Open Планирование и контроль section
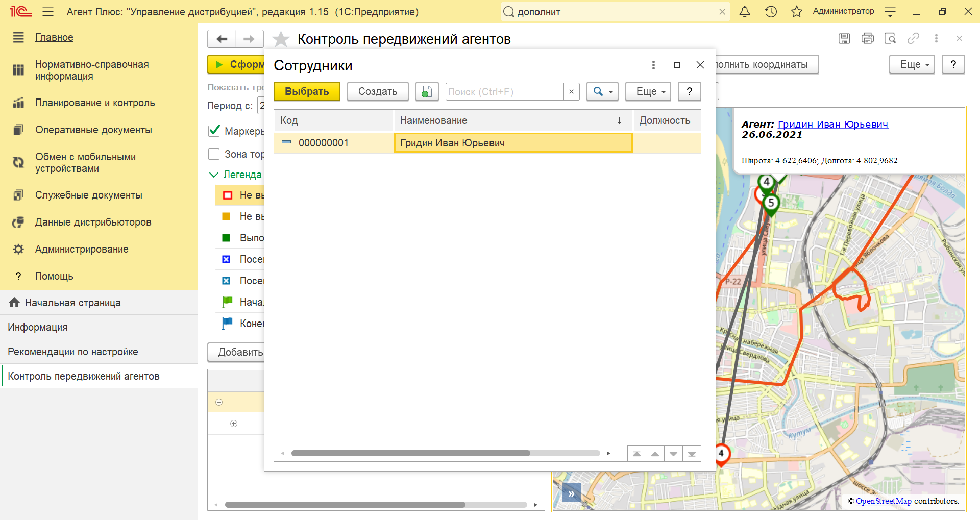This screenshot has width=980, height=520. coord(95,103)
